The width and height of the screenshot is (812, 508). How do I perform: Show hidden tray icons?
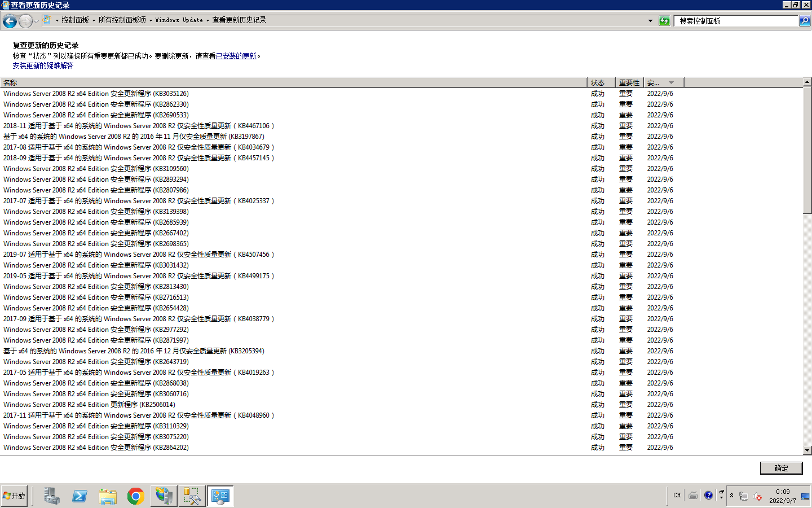pos(732,496)
